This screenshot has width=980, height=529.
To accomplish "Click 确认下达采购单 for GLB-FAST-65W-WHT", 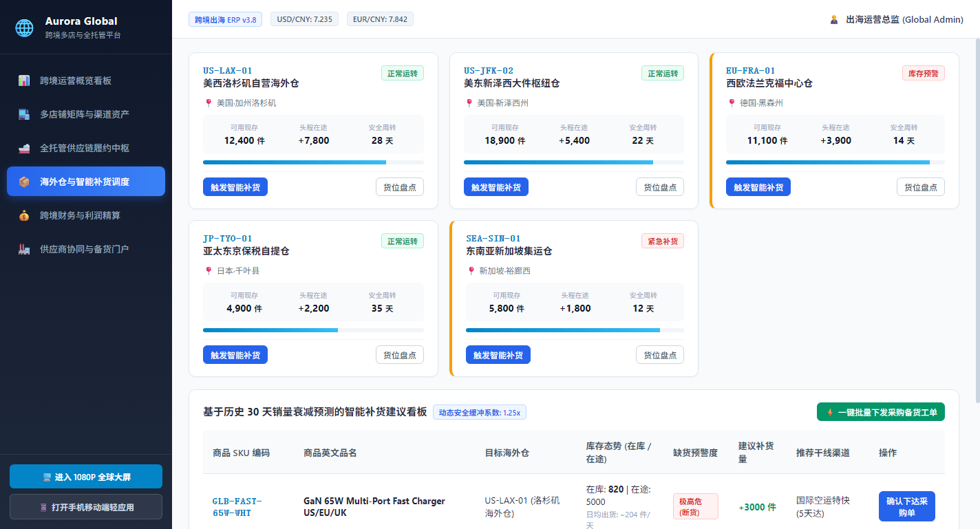I will pyautogui.click(x=907, y=506).
